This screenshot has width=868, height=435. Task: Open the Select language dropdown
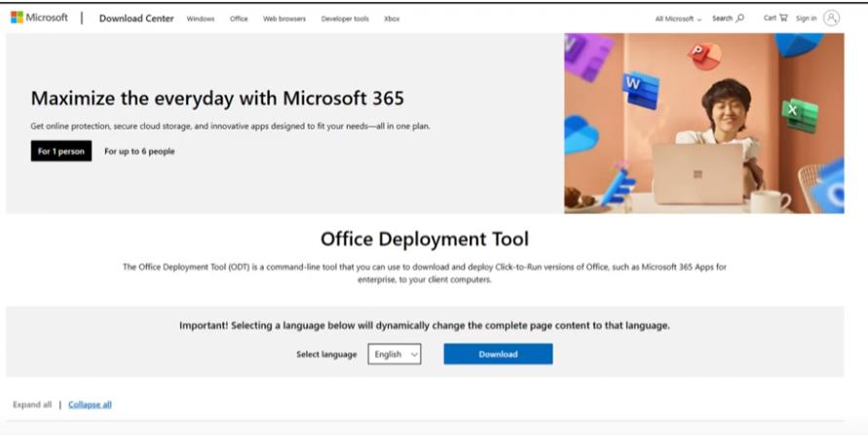(x=395, y=354)
